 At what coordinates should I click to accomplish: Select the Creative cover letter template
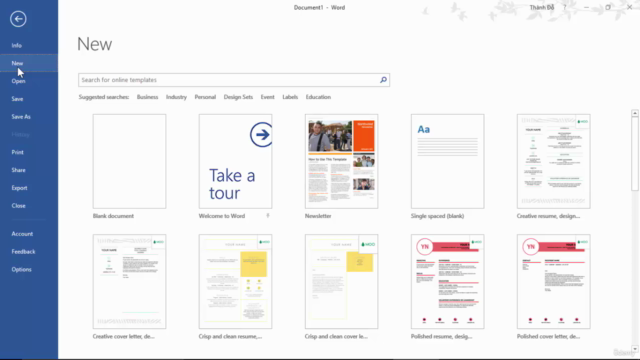tap(129, 282)
